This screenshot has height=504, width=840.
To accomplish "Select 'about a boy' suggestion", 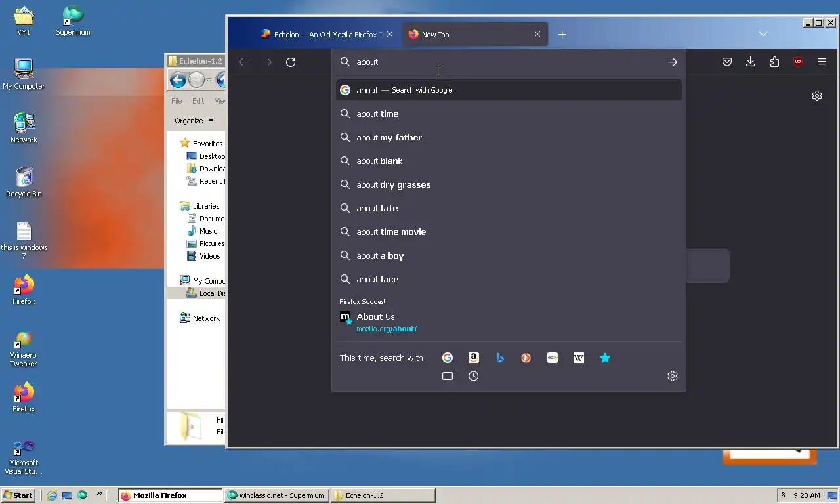I will (509, 255).
